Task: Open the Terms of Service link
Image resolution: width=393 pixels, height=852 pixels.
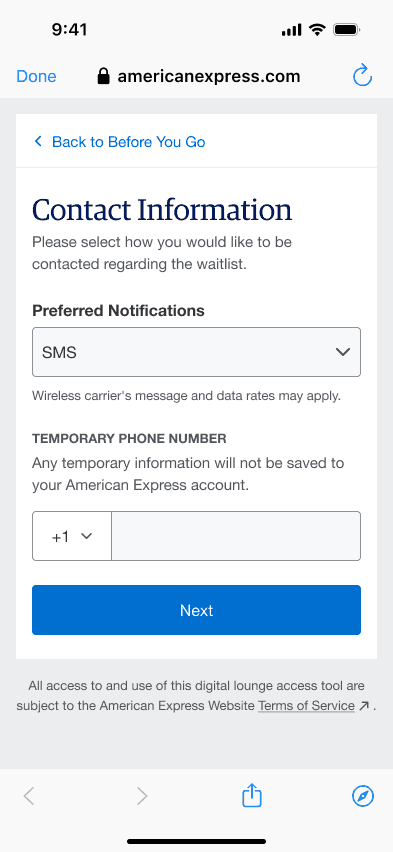Action: pos(306,706)
